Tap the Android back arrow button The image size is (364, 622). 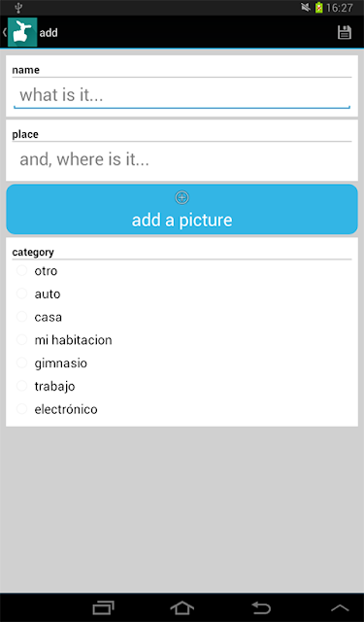[x=261, y=606]
